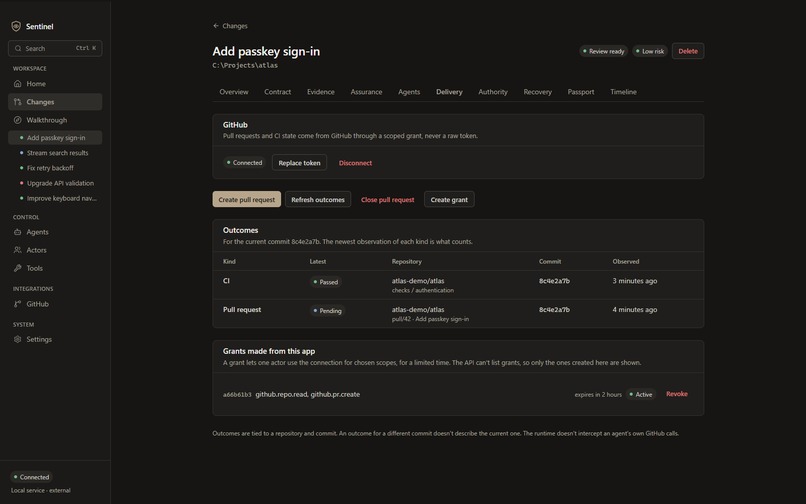Click the Actors people icon
This screenshot has height=504, width=806.
tap(17, 250)
